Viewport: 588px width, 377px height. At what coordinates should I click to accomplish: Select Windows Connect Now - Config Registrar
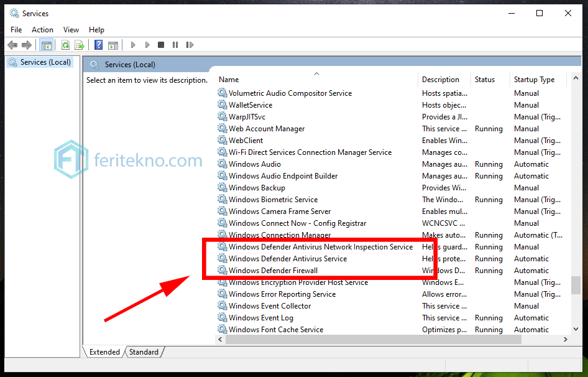click(x=297, y=223)
